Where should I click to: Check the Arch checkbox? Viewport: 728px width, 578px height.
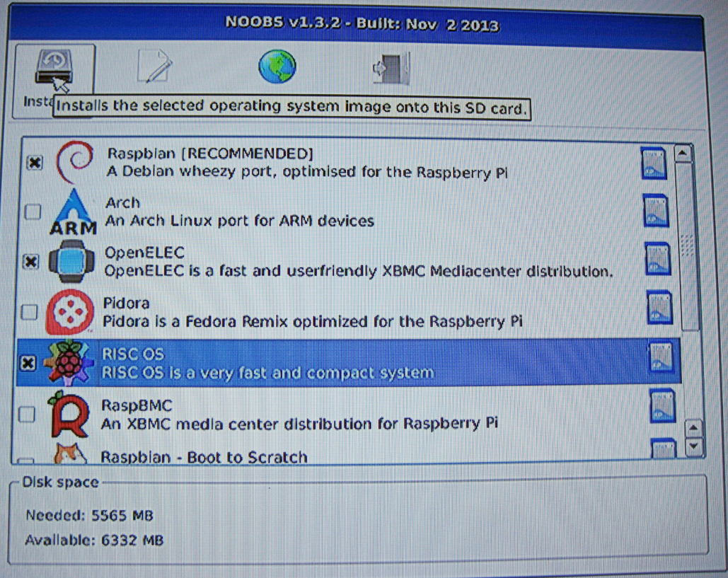pos(33,212)
